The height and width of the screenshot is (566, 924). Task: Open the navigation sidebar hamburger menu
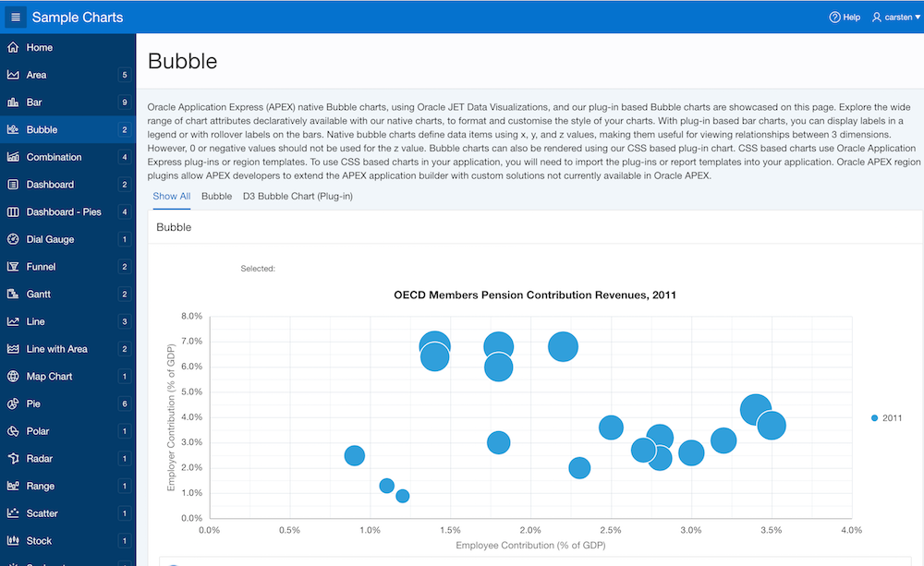coord(14,16)
